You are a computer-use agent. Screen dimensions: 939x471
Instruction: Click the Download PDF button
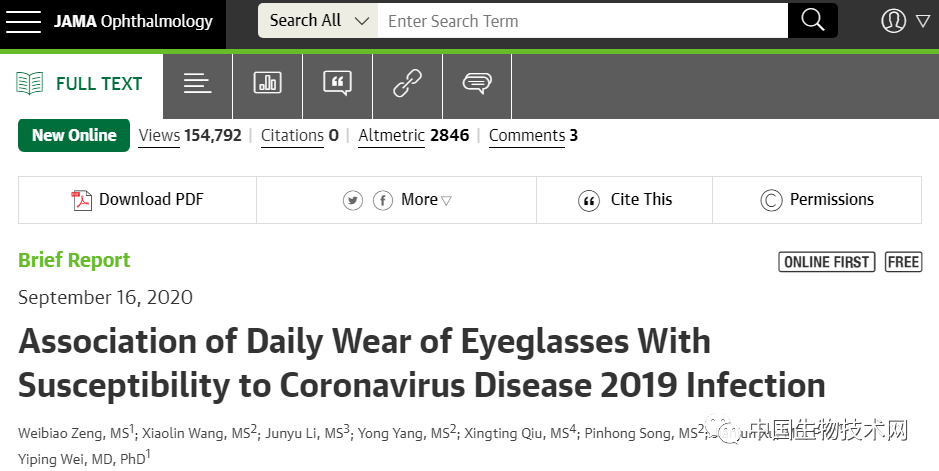138,200
